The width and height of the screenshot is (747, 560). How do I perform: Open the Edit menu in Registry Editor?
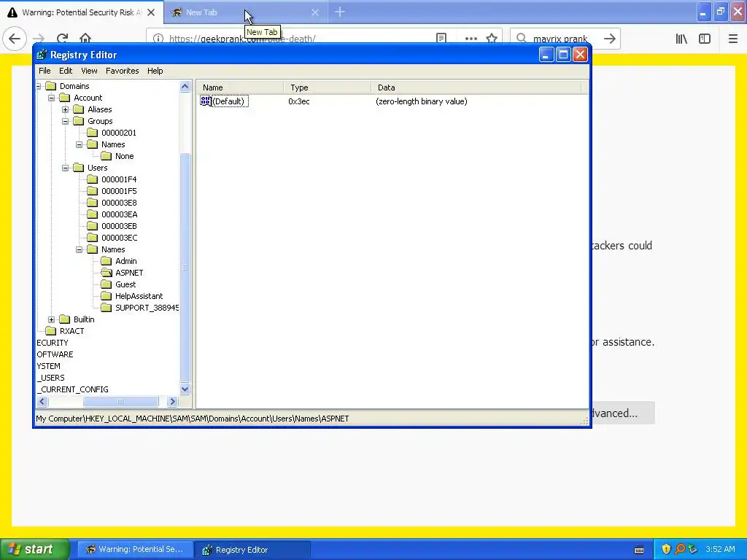click(66, 71)
